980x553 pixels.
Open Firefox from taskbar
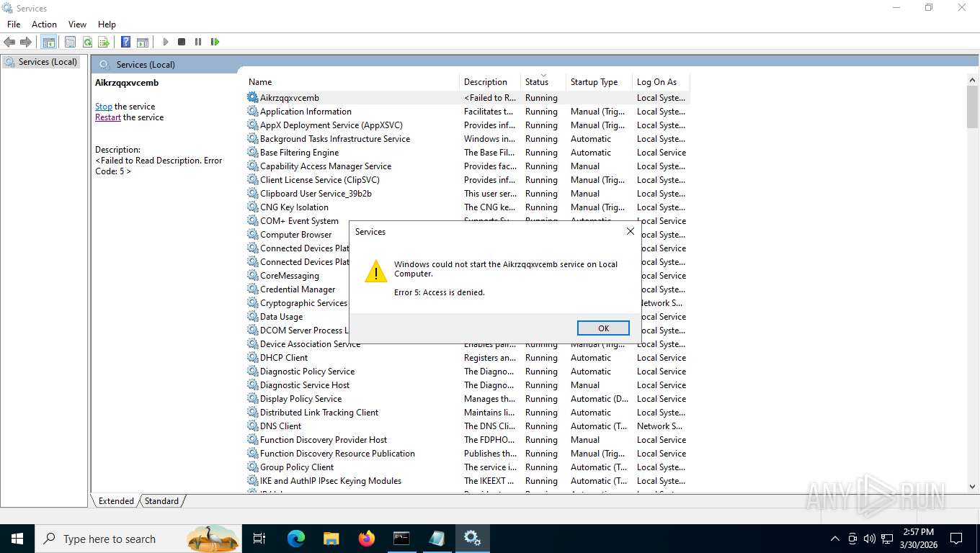pos(366,539)
